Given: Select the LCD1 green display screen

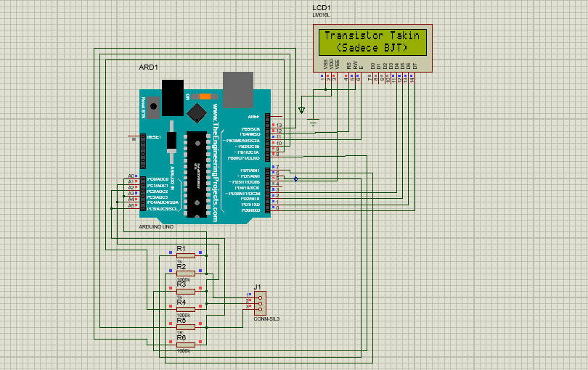Looking at the screenshot, I should [372, 42].
